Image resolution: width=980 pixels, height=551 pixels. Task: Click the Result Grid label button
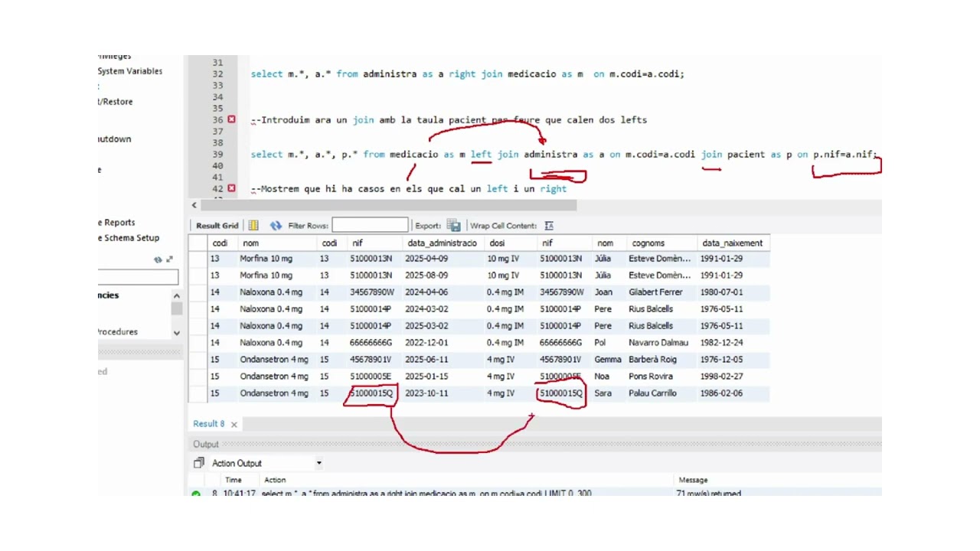(217, 226)
